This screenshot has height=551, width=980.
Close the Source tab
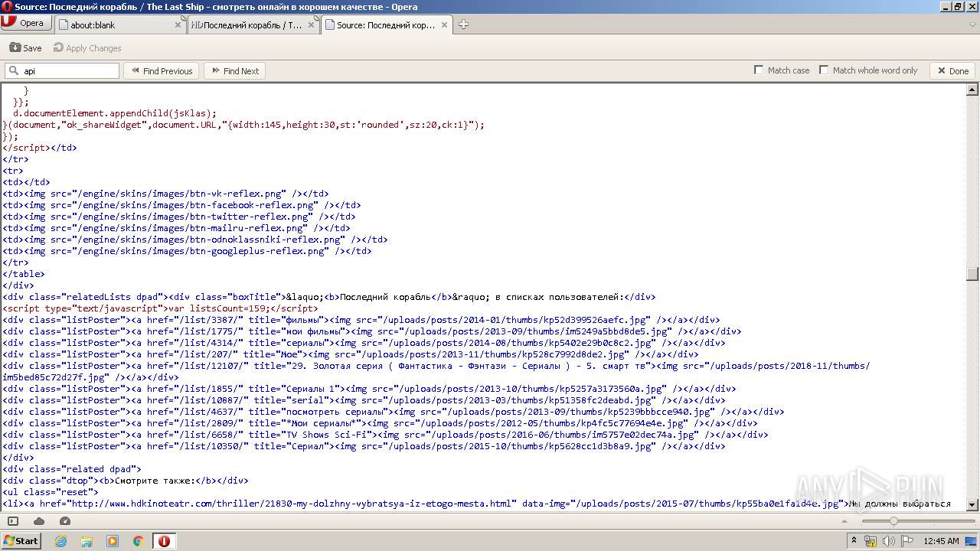pyautogui.click(x=443, y=24)
